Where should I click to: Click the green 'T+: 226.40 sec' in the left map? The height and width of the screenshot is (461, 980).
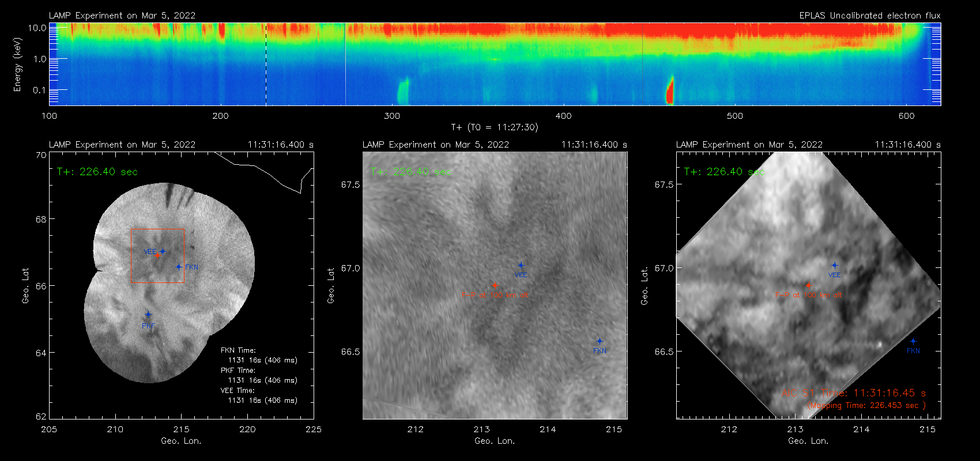pyautogui.click(x=97, y=172)
